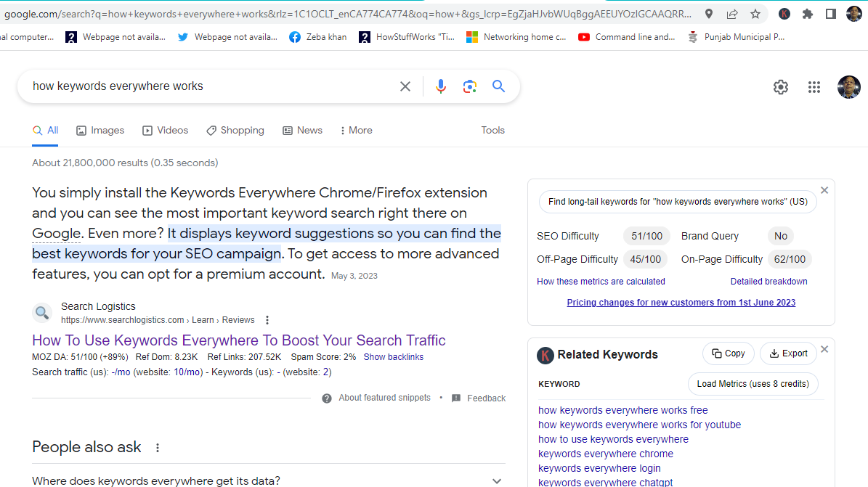Open Google Lens image search icon
Screen dimensions: 868x487
(x=469, y=86)
